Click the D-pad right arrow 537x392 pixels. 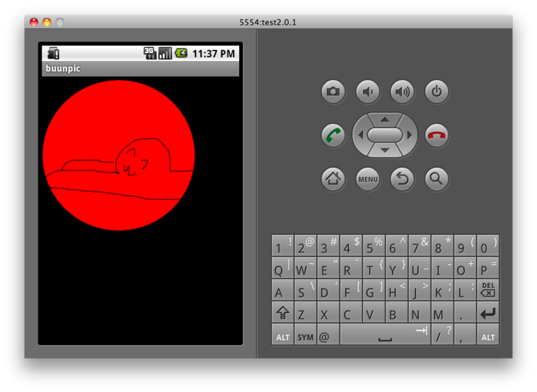pyautogui.click(x=410, y=135)
